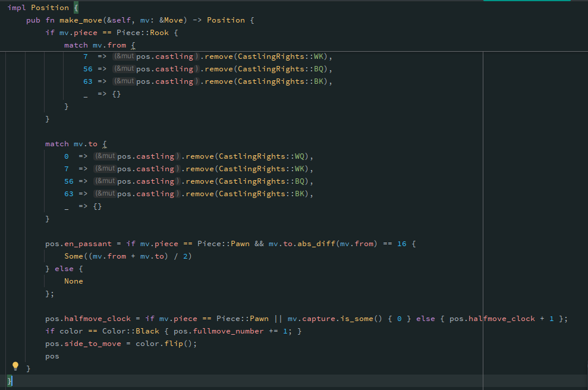Image resolution: width=588 pixels, height=390 pixels.
Task: Click the numeric literal '16'
Action: click(x=402, y=244)
